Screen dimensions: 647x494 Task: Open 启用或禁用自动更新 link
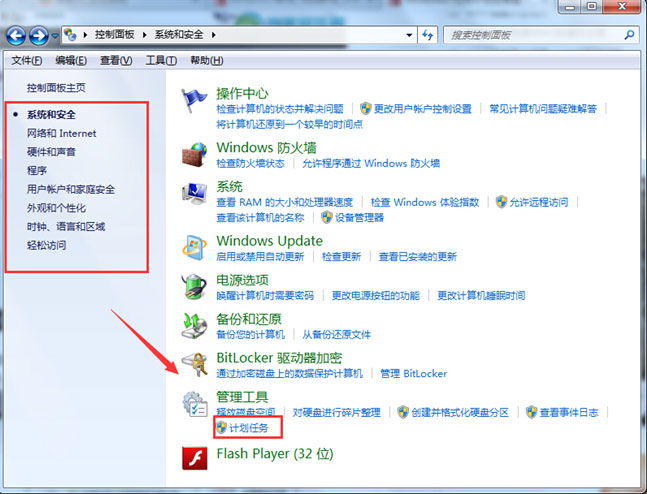click(260, 257)
